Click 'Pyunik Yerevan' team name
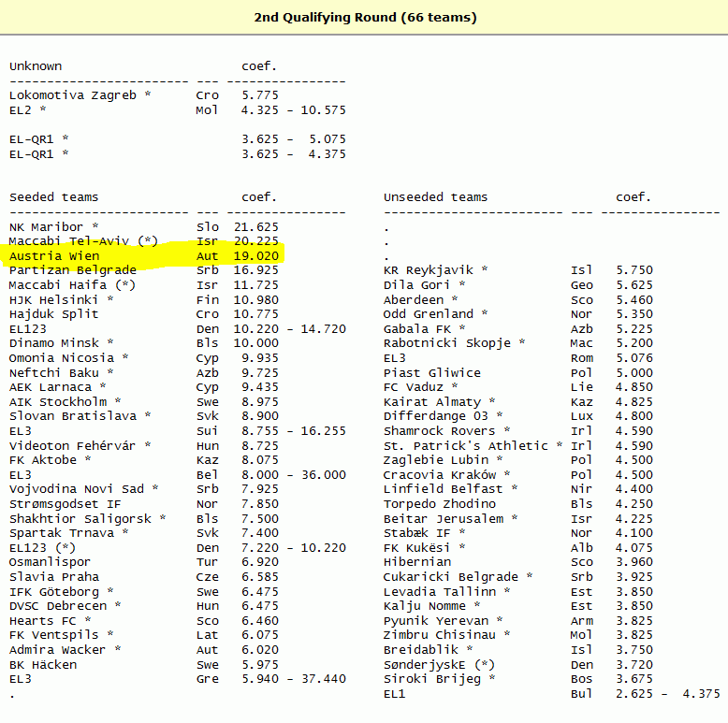Screen dimensions: 728x723 [436, 621]
